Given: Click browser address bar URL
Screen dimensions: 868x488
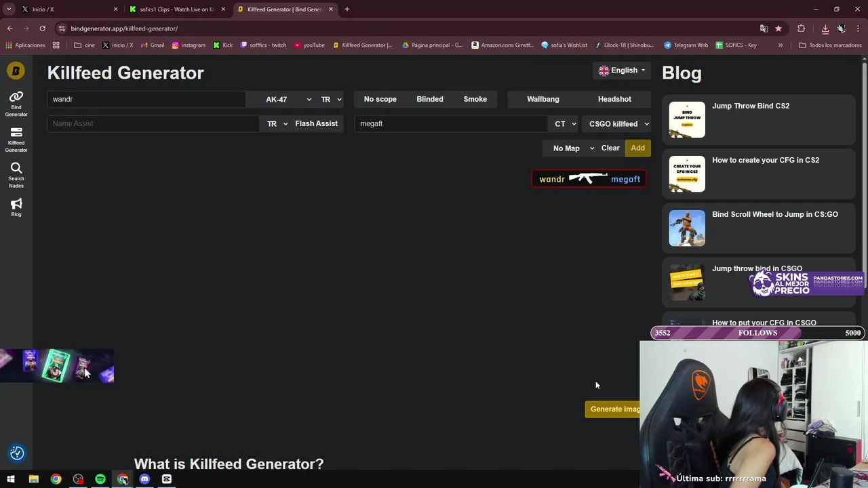Looking at the screenshot, I should coord(124,28).
